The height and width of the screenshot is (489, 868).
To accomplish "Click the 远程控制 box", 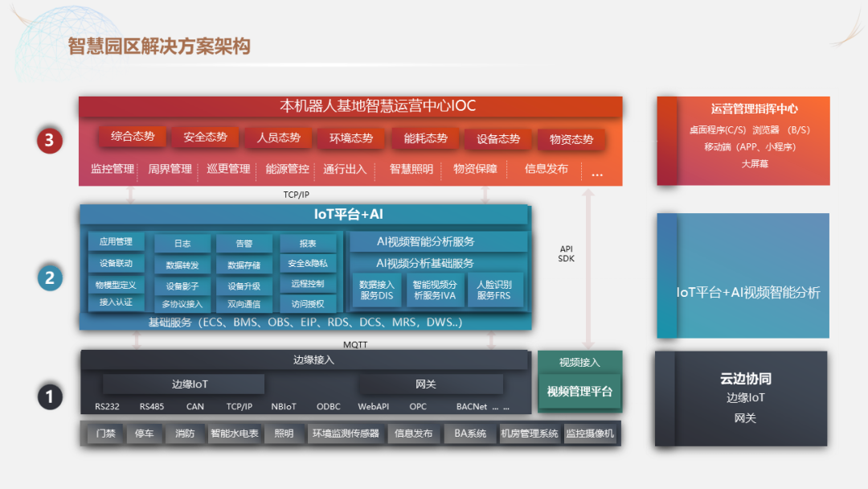I will [308, 284].
